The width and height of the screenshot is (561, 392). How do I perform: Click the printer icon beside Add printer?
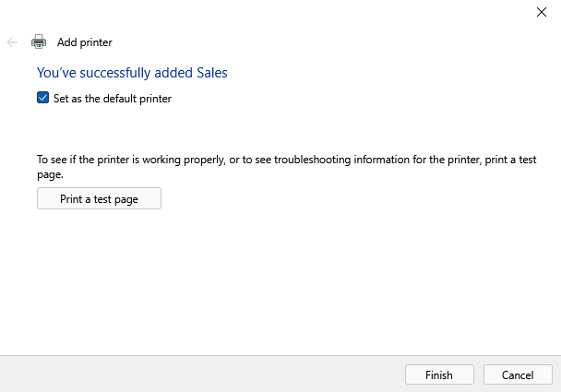click(x=39, y=42)
